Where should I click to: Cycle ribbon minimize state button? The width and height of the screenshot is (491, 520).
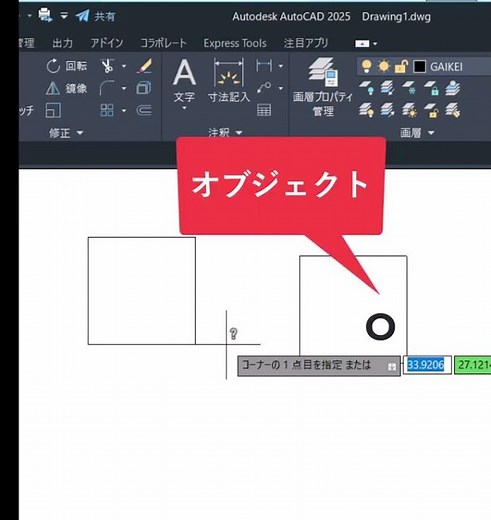(362, 44)
